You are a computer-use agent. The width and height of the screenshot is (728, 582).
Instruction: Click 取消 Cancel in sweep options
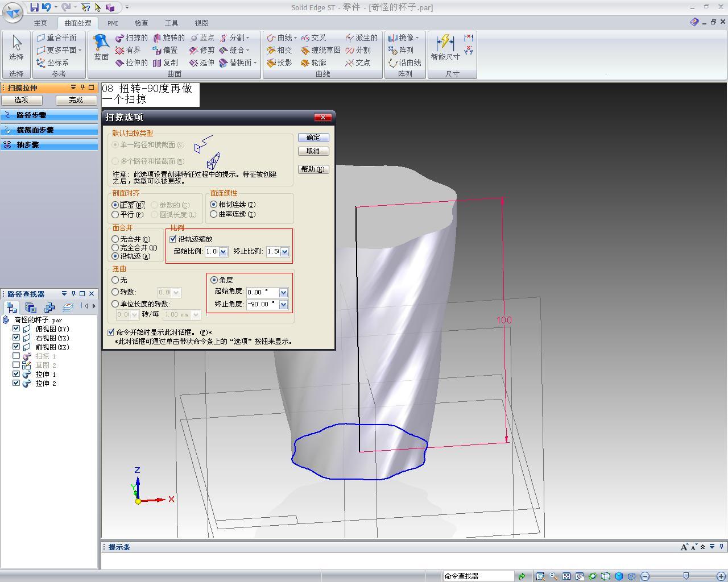click(313, 151)
